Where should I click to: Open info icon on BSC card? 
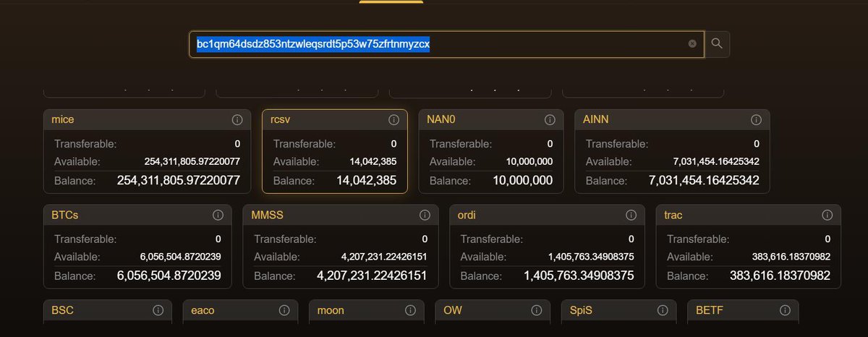[158, 310]
